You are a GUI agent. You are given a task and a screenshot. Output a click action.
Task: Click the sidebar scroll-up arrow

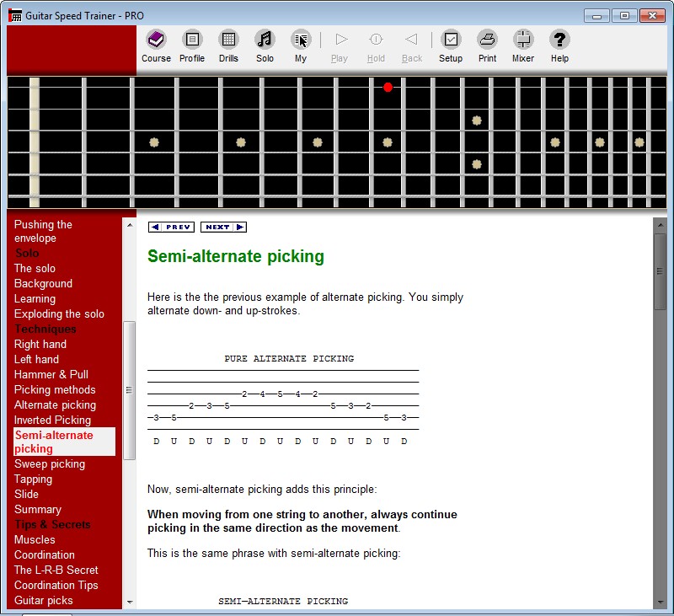130,225
